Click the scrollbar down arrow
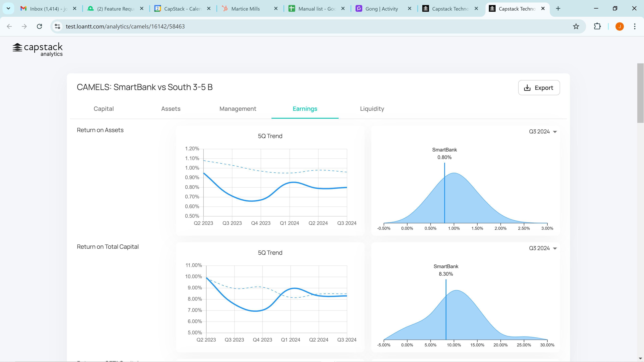 pos(640,358)
